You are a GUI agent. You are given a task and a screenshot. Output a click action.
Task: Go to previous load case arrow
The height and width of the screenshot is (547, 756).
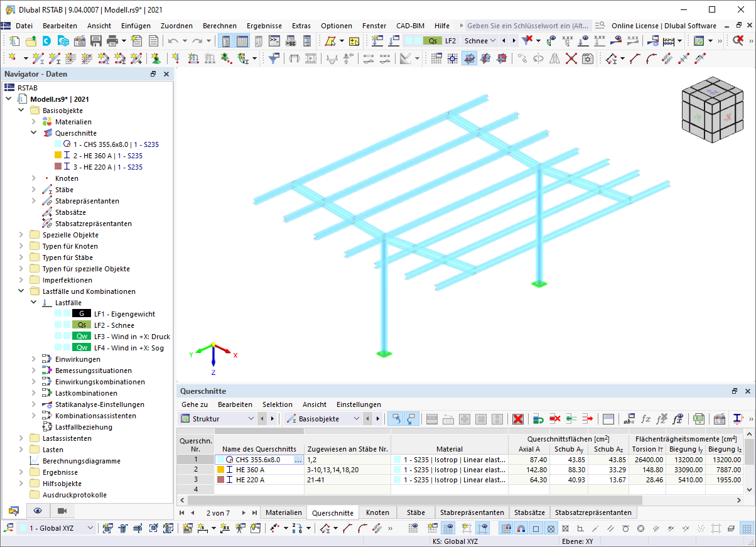click(x=504, y=41)
